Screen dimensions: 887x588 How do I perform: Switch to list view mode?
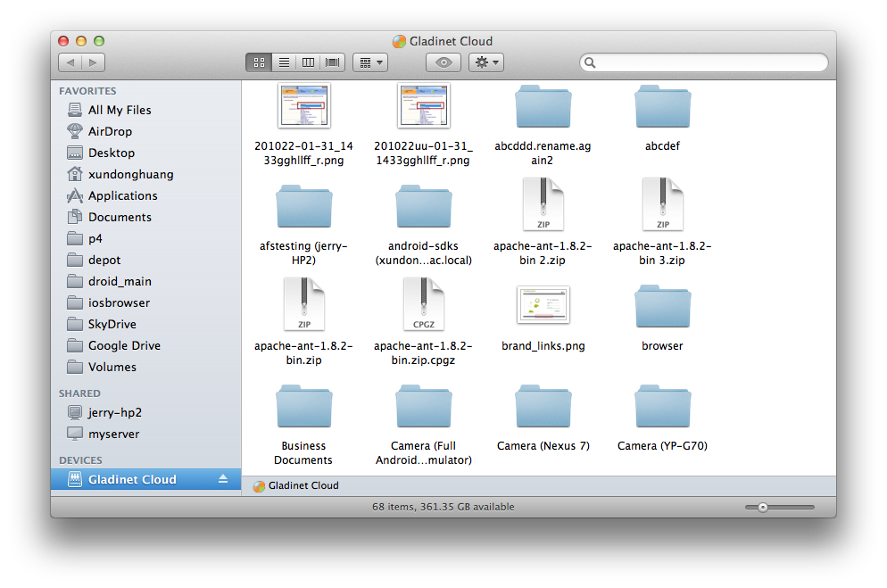284,62
